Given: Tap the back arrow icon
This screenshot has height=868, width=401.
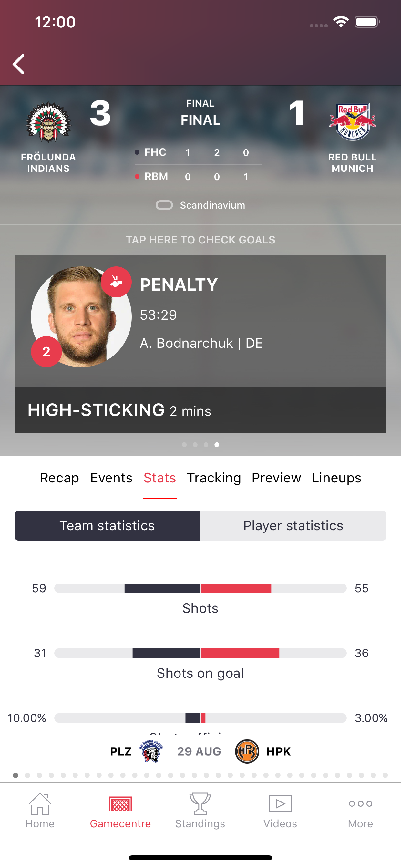Looking at the screenshot, I should 19,64.
